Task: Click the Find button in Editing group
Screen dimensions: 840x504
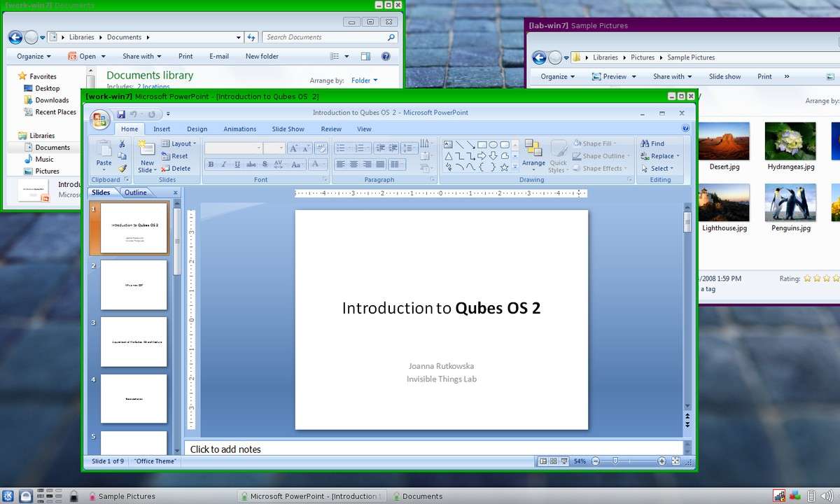Action: click(652, 143)
